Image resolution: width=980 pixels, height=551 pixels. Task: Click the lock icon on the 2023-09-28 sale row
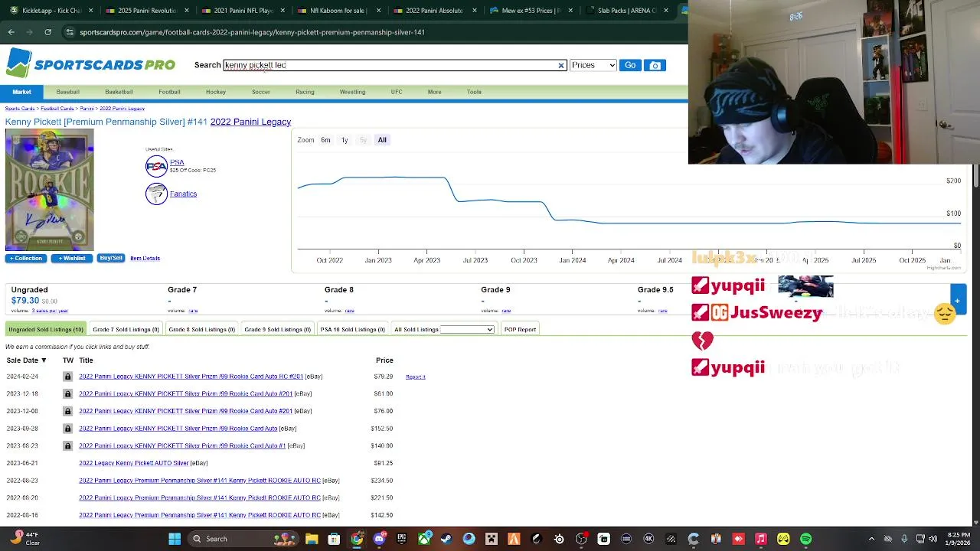tap(67, 429)
